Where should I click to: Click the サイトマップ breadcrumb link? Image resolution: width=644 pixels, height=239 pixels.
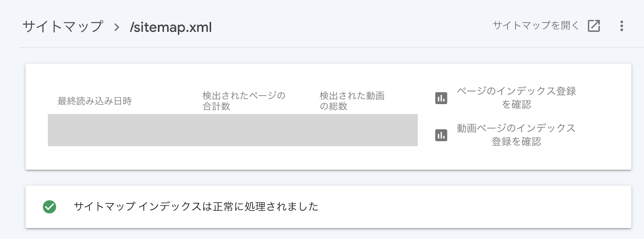63,27
